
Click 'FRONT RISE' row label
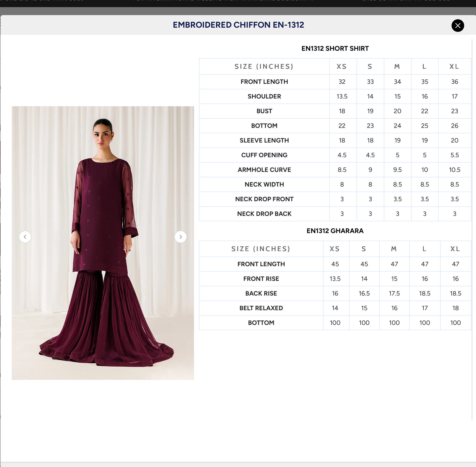[261, 279]
